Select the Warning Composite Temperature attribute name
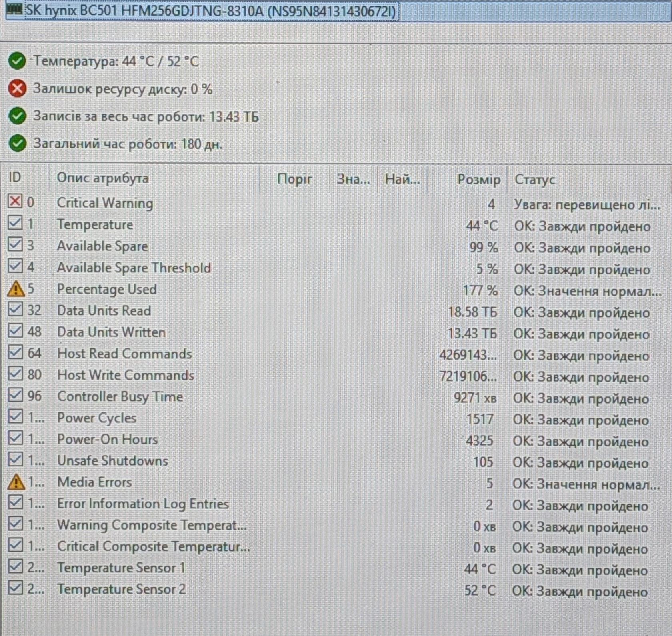 point(152,525)
